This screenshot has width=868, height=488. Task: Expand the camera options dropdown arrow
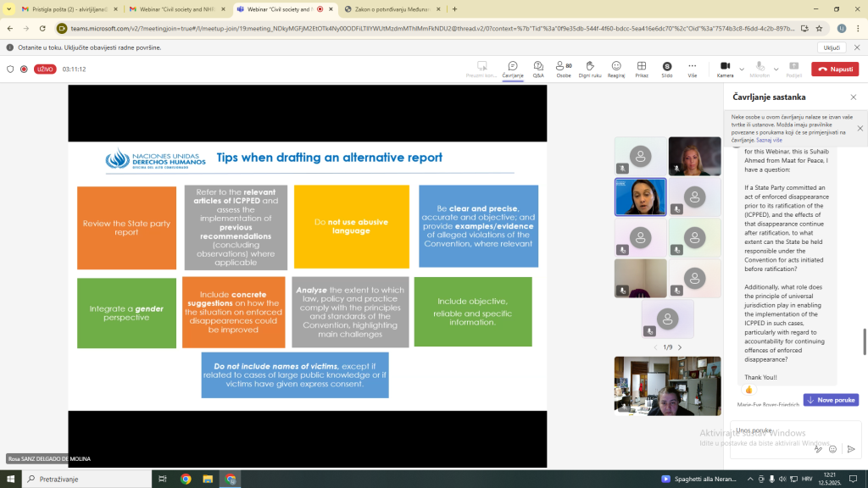(742, 69)
